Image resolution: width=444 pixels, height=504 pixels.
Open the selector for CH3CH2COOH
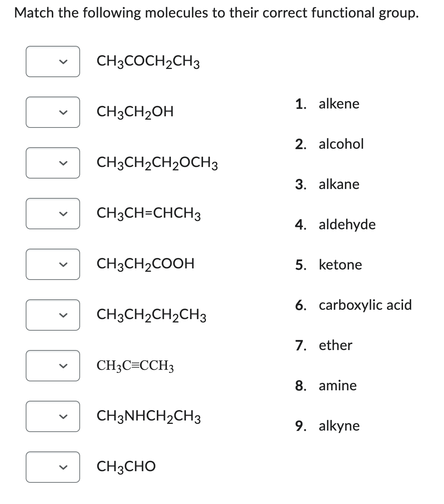pos(53,264)
